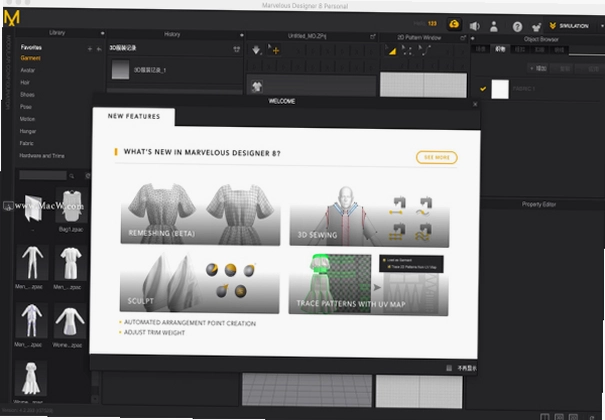
Task: Click Adjust Trim Weight text
Action: (154, 332)
